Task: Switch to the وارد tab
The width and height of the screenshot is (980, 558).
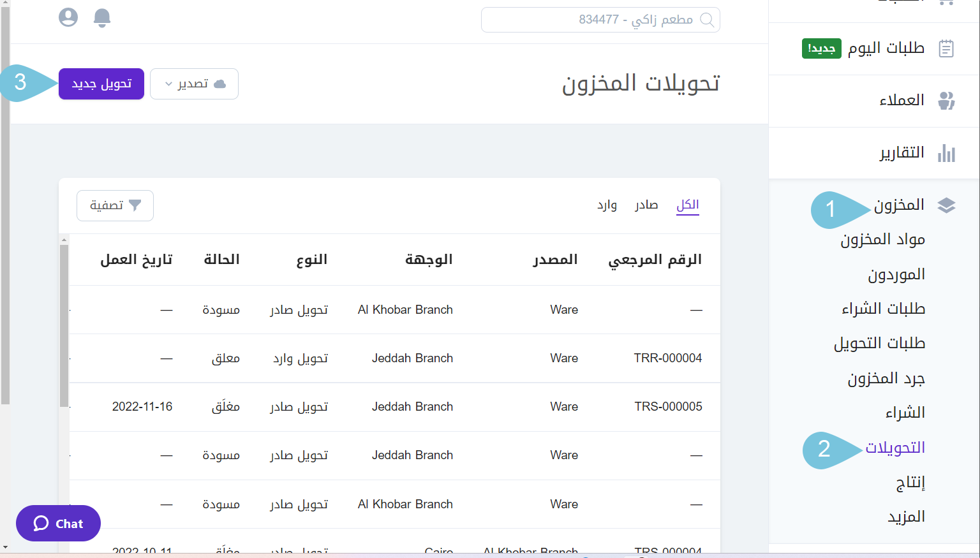Action: 607,205
